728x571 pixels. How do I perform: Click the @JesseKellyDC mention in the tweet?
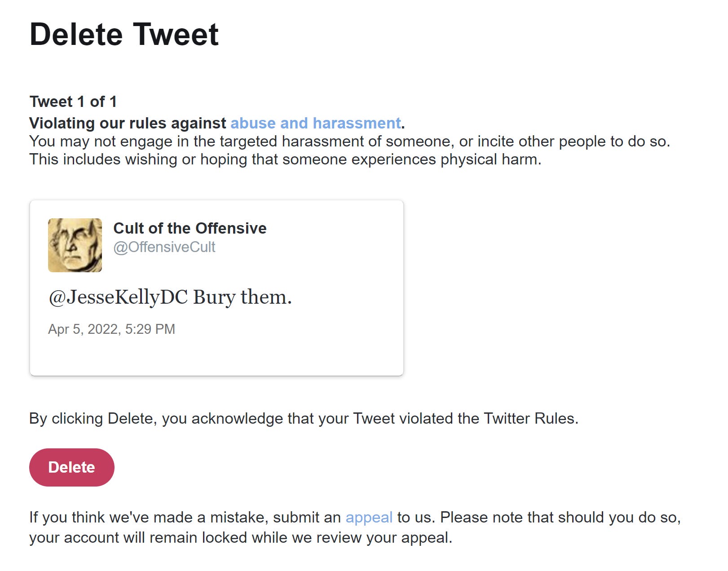tap(118, 297)
